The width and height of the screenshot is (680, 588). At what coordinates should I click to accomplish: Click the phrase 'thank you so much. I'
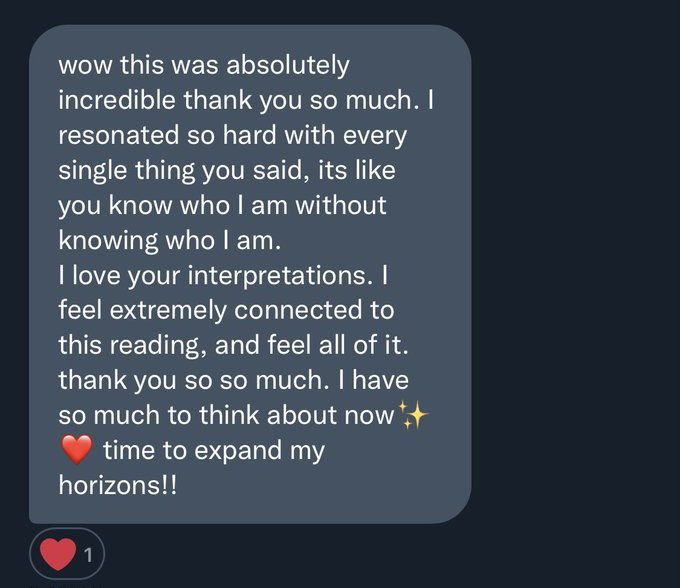coord(308,100)
